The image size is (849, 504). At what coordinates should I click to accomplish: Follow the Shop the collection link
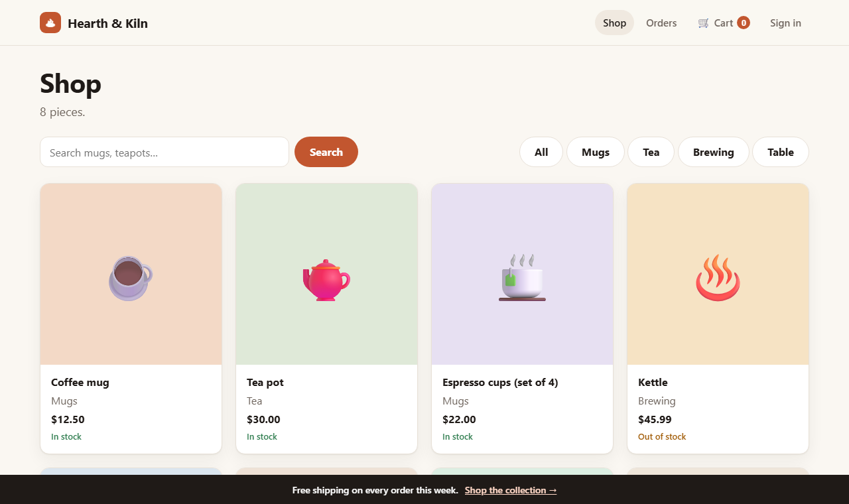[511, 490]
